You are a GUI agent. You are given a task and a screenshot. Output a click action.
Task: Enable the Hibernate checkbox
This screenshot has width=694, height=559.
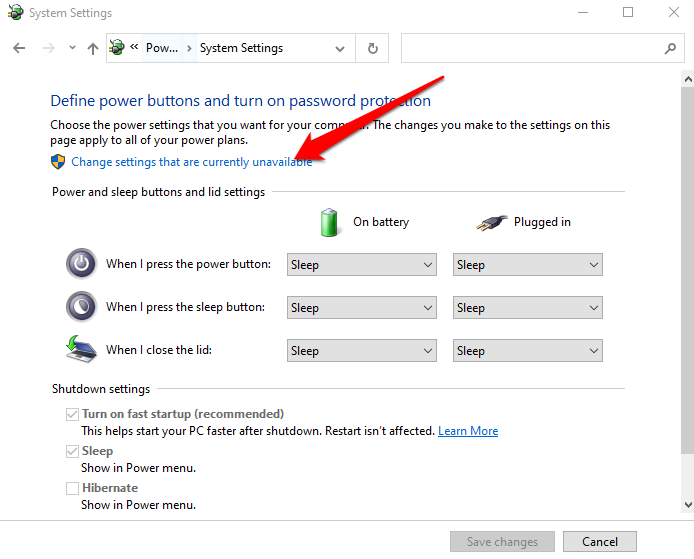72,488
